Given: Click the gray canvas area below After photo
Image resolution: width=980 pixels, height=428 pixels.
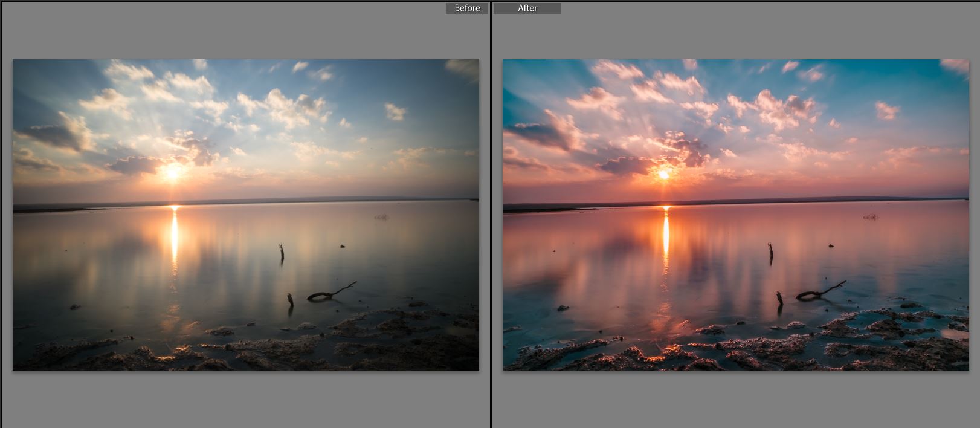Looking at the screenshot, I should (x=735, y=399).
